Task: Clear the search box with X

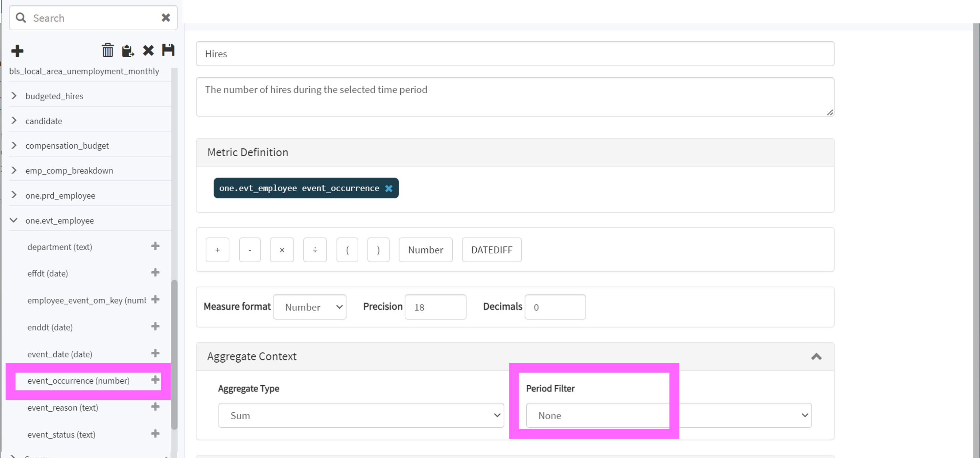Action: point(165,18)
